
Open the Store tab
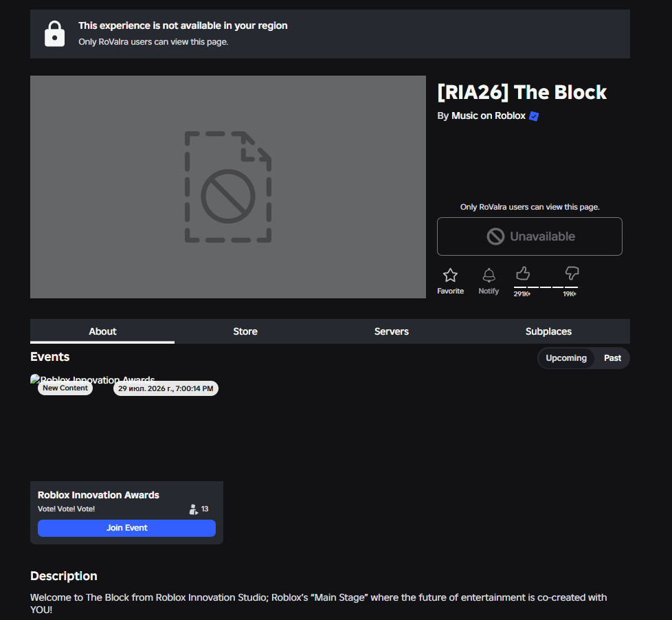pos(245,331)
